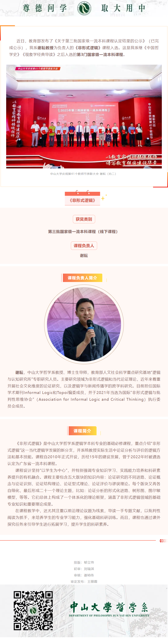Click the circular portrait of Xie Yun
Viewport: 168px width, 644px height.
(x=84, y=324)
